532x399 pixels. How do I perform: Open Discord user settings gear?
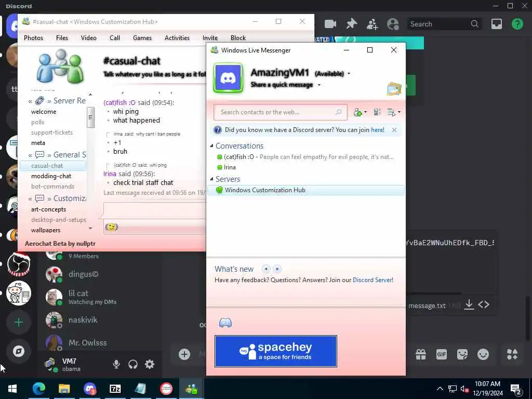click(x=150, y=364)
